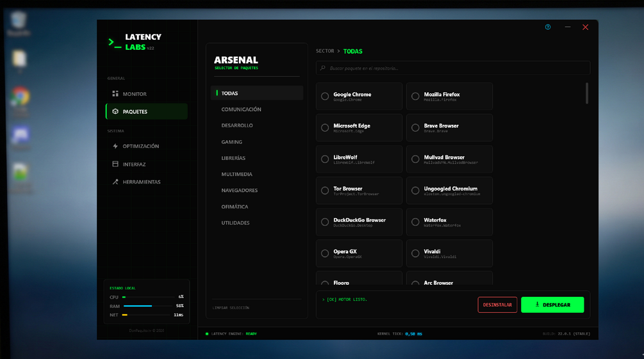Select the Comunicación category
Image resolution: width=644 pixels, height=359 pixels.
[257, 109]
